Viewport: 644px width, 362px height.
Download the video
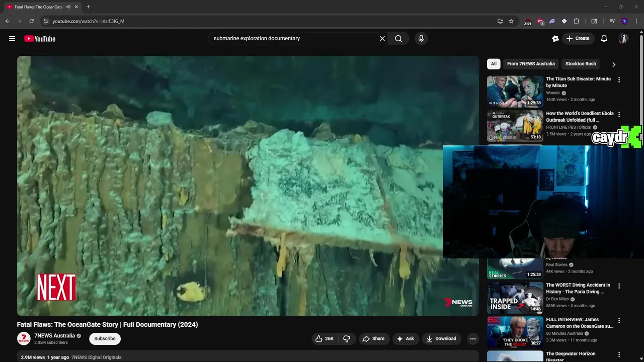tap(441, 339)
